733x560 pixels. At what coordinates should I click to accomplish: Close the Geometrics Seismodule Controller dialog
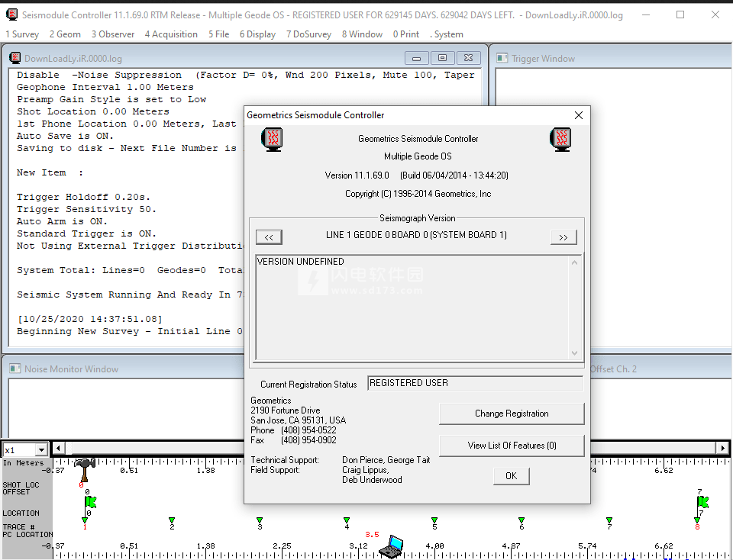(x=578, y=115)
